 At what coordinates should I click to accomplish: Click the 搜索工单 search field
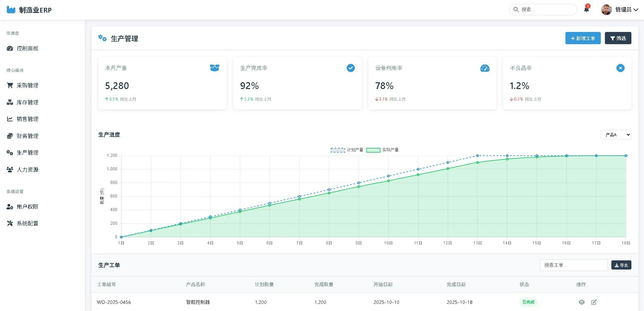point(573,265)
